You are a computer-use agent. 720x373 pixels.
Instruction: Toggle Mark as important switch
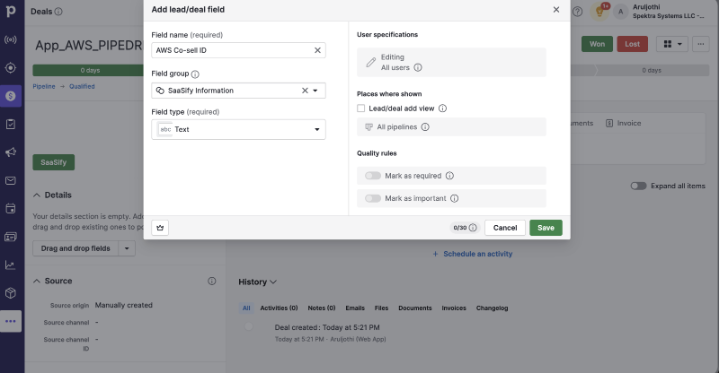tap(373, 198)
